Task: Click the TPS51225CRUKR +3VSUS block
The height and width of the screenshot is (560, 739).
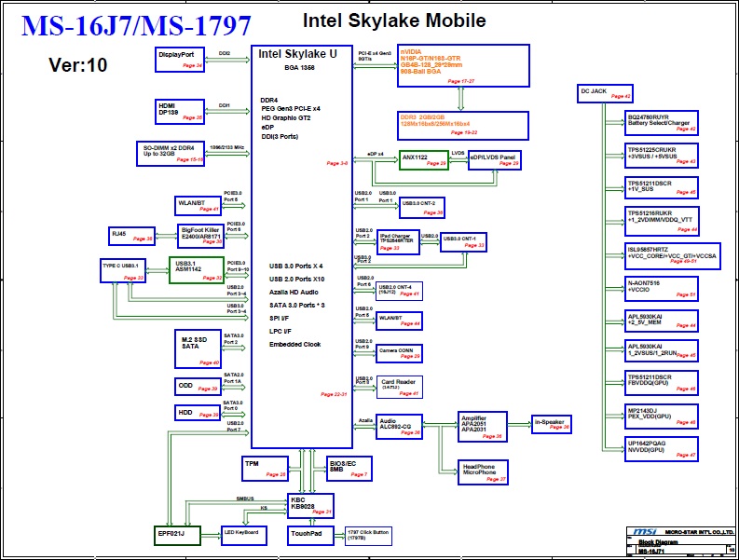Action: point(662,156)
